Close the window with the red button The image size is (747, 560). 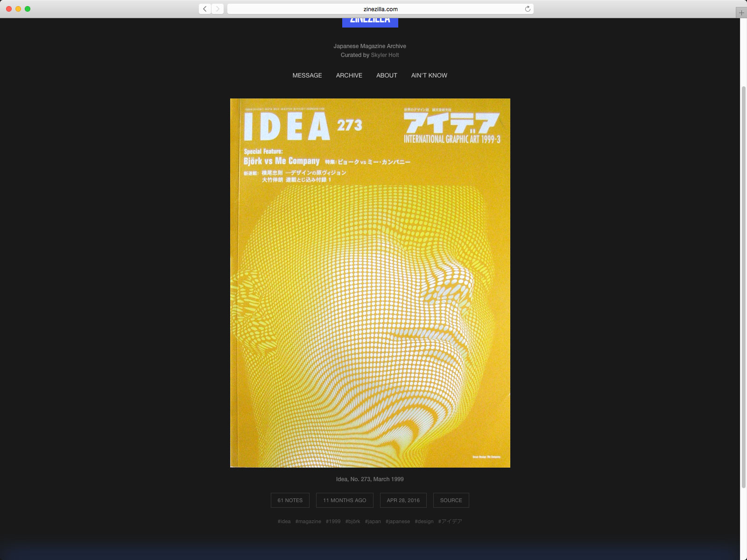pos(9,9)
